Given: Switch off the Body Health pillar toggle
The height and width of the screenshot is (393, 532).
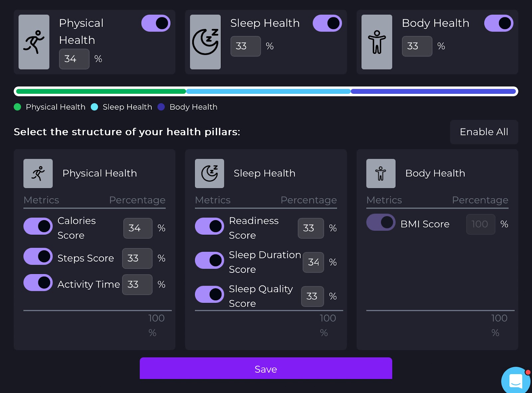Looking at the screenshot, I should 498,23.
